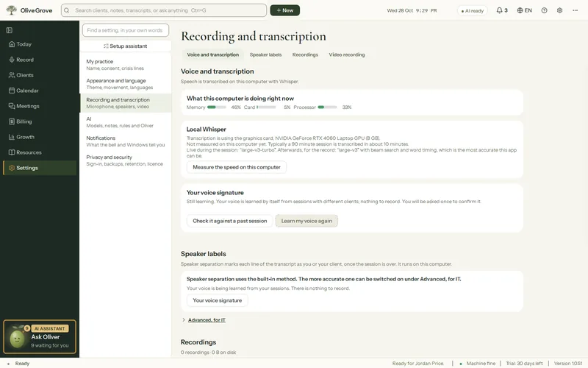Image resolution: width=588 pixels, height=368 pixels.
Task: Switch to Recordings tab
Action: (x=305, y=54)
